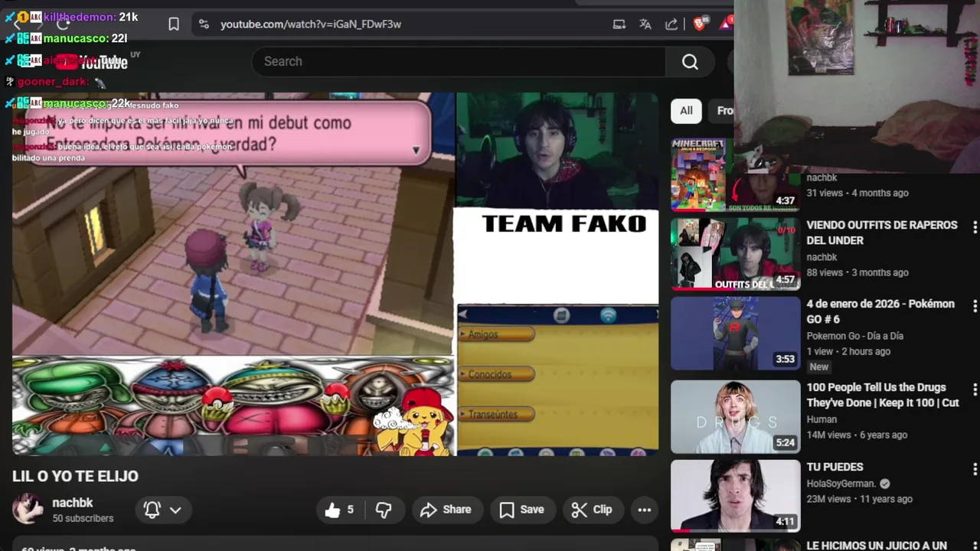This screenshot has width=980, height=551.
Task: Click inside the YouTube Search field
Action: 459,61
